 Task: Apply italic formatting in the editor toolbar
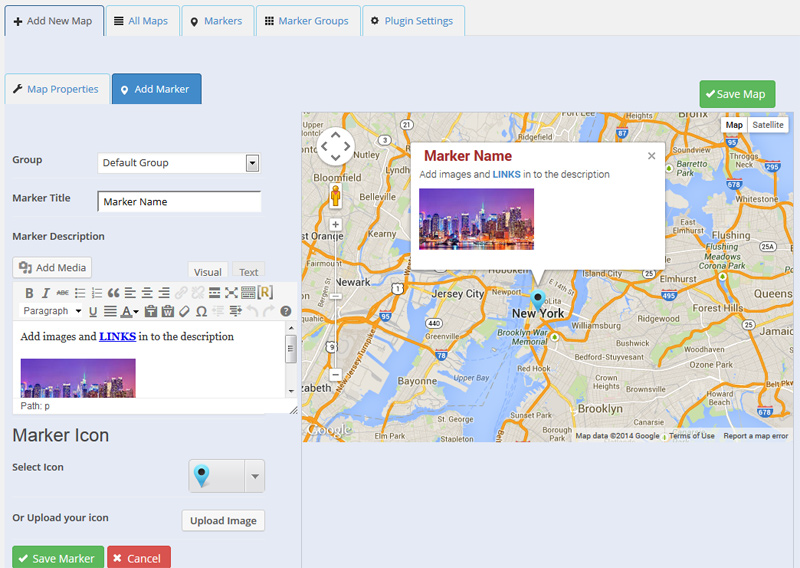[45, 293]
